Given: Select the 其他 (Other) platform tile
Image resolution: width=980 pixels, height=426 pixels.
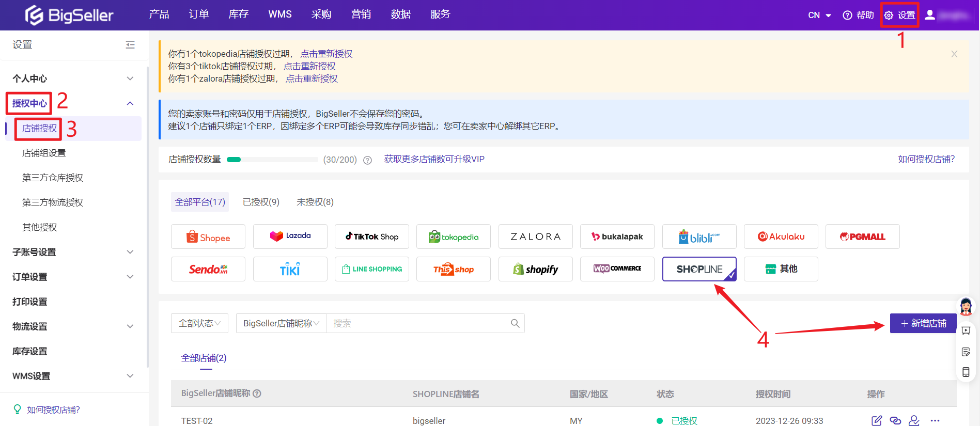Looking at the screenshot, I should pyautogui.click(x=781, y=269).
